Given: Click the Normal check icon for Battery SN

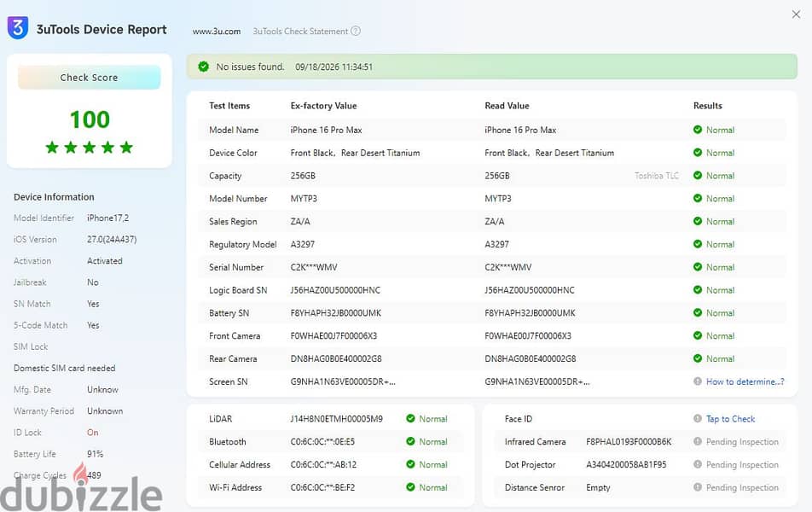Looking at the screenshot, I should pos(698,312).
